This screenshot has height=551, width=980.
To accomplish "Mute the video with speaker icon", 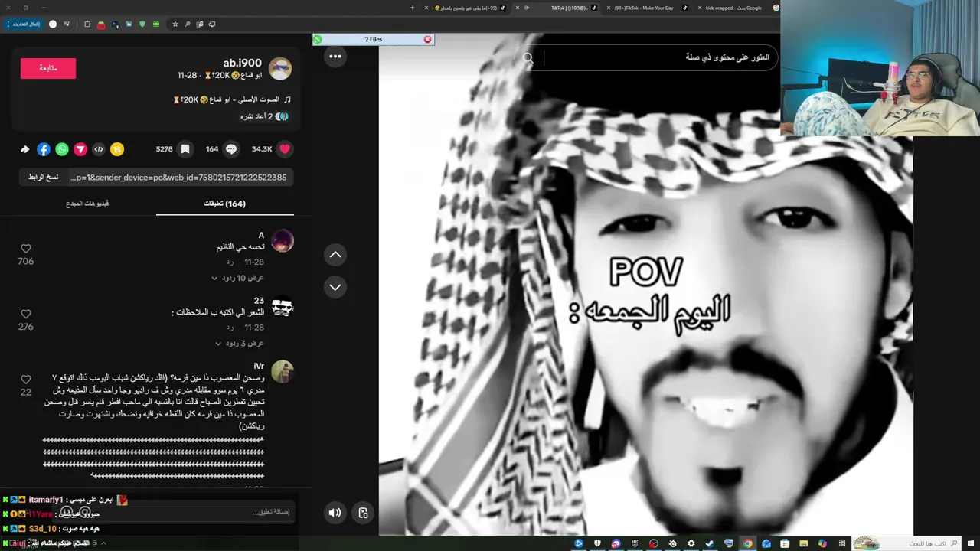I will (335, 513).
